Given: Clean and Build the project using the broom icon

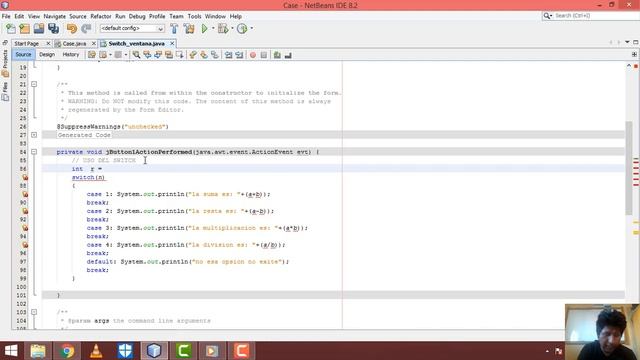Looking at the screenshot, I should 189,29.
